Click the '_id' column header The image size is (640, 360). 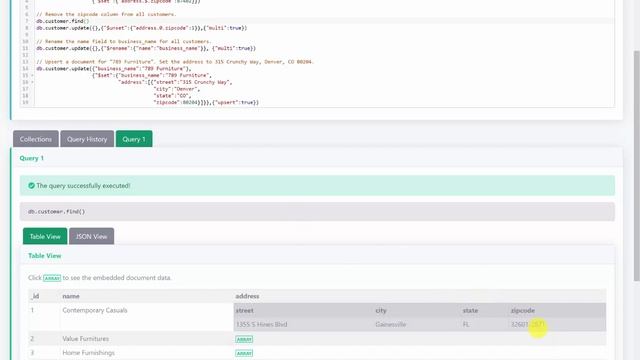pos(35,296)
